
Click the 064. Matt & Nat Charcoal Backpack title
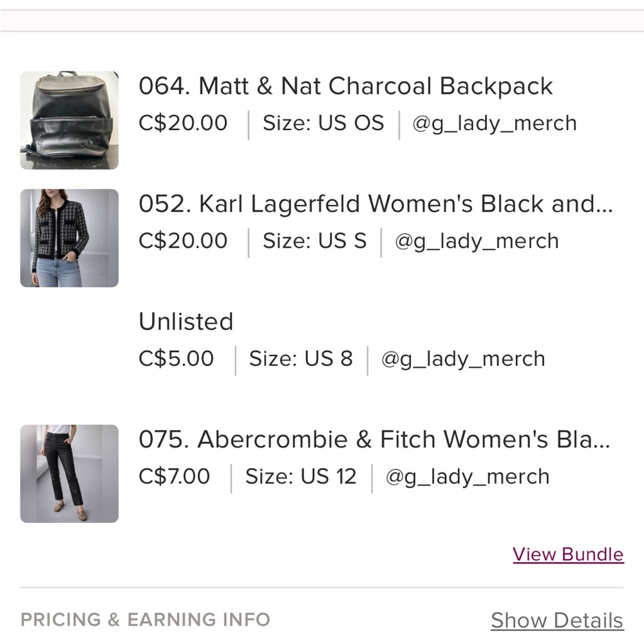tap(346, 86)
